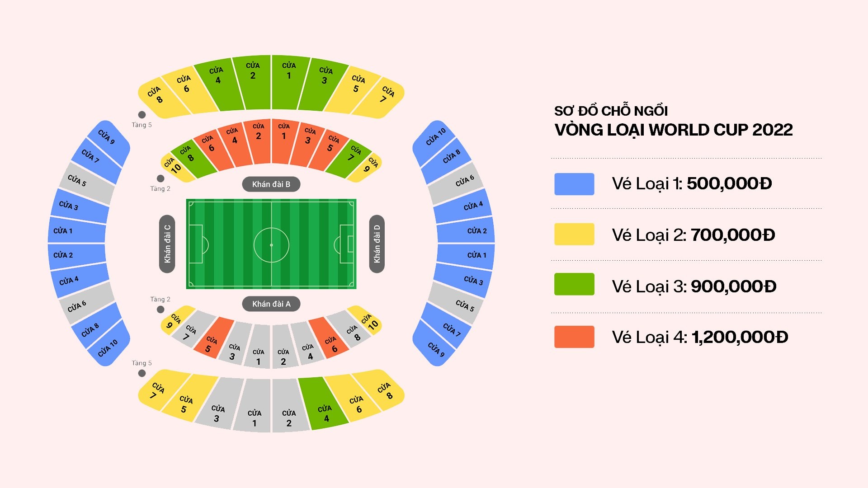Click the center circle of the football pitch
Image resolution: width=868 pixels, height=488 pixels.
click(271, 245)
